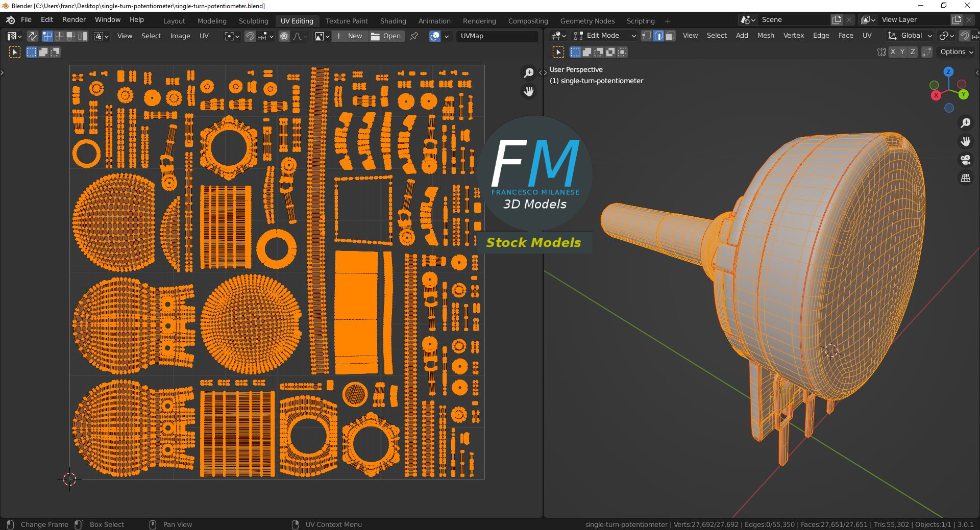The image size is (980, 530).
Task: Open the Render menu
Action: [x=74, y=19]
